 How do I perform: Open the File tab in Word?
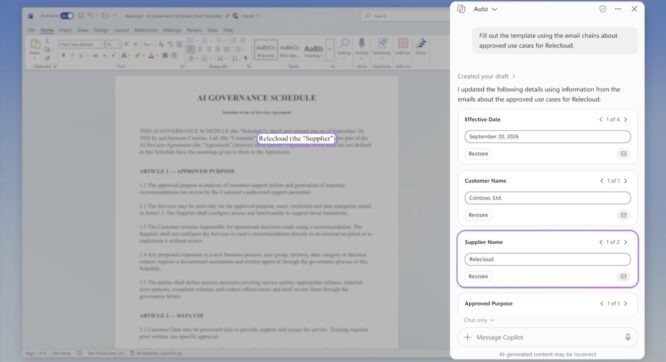click(31, 30)
